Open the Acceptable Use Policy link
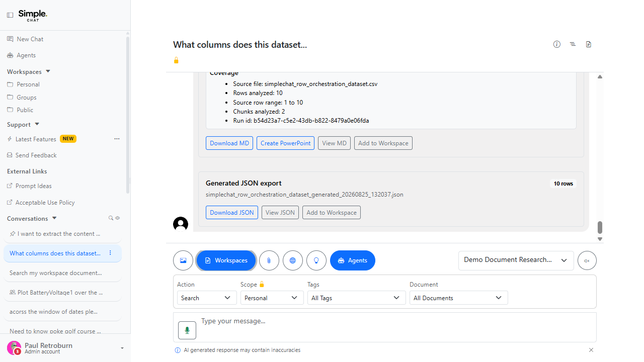Image resolution: width=644 pixels, height=362 pixels. tap(41, 203)
